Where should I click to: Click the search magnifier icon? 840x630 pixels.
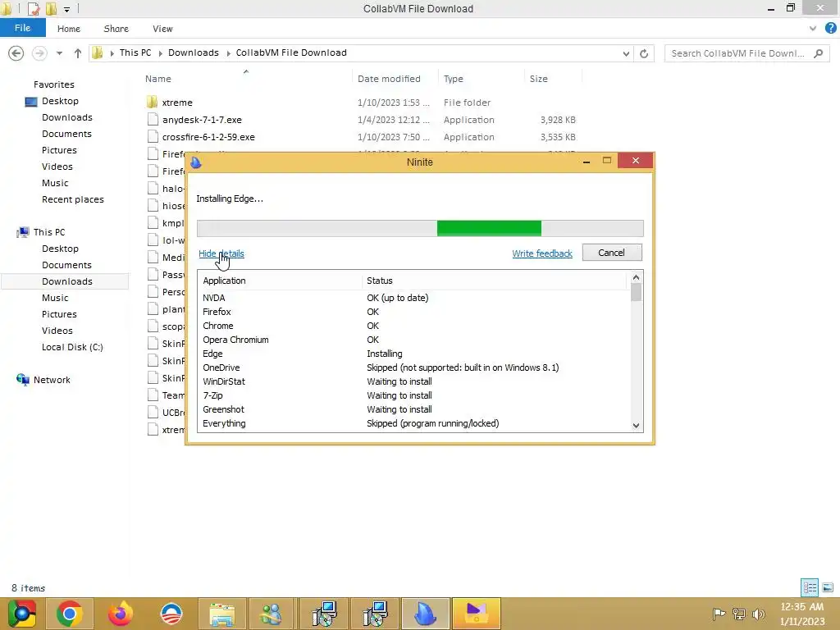click(x=818, y=53)
